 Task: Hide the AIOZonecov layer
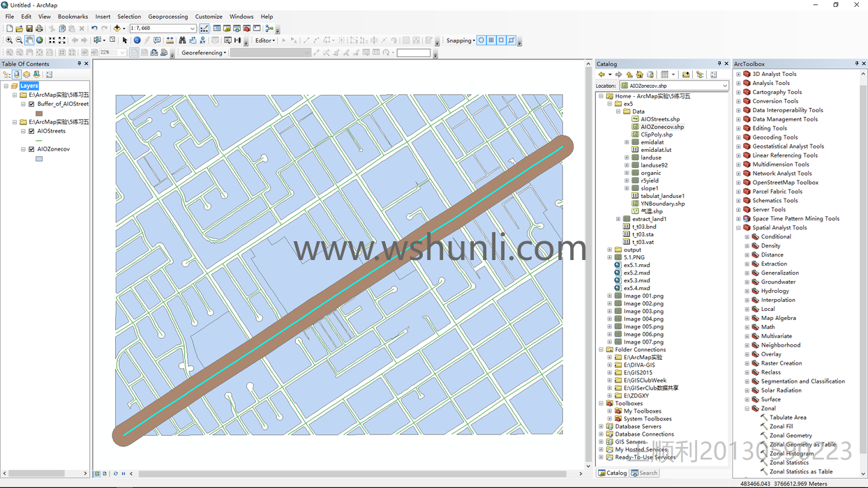[32, 149]
